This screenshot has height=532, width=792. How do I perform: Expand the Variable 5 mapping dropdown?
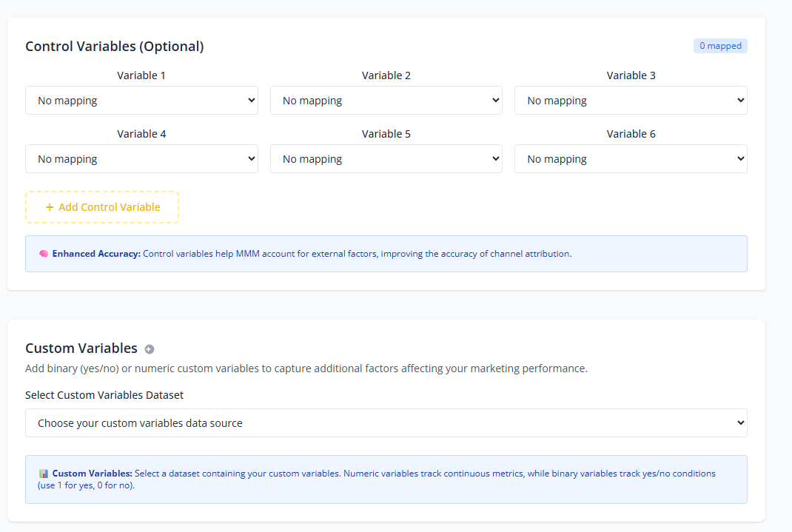[386, 159]
